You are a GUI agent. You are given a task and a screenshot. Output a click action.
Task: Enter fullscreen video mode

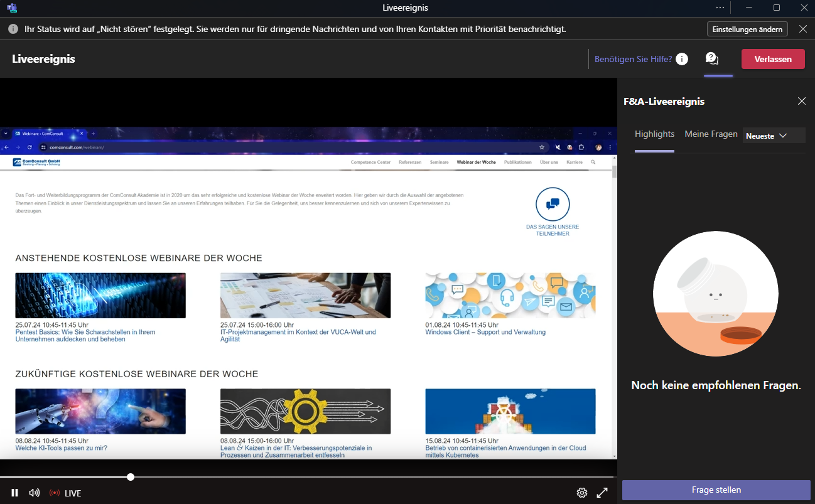point(602,493)
